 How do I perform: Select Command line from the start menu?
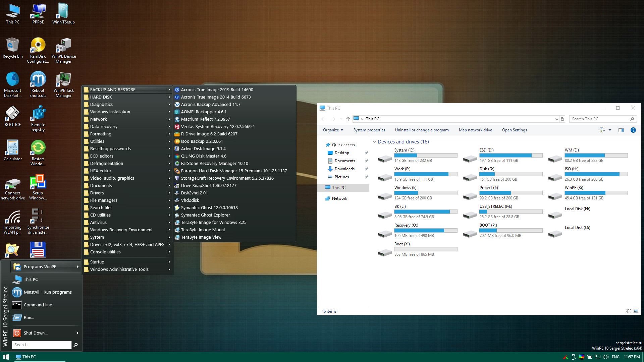click(x=38, y=305)
